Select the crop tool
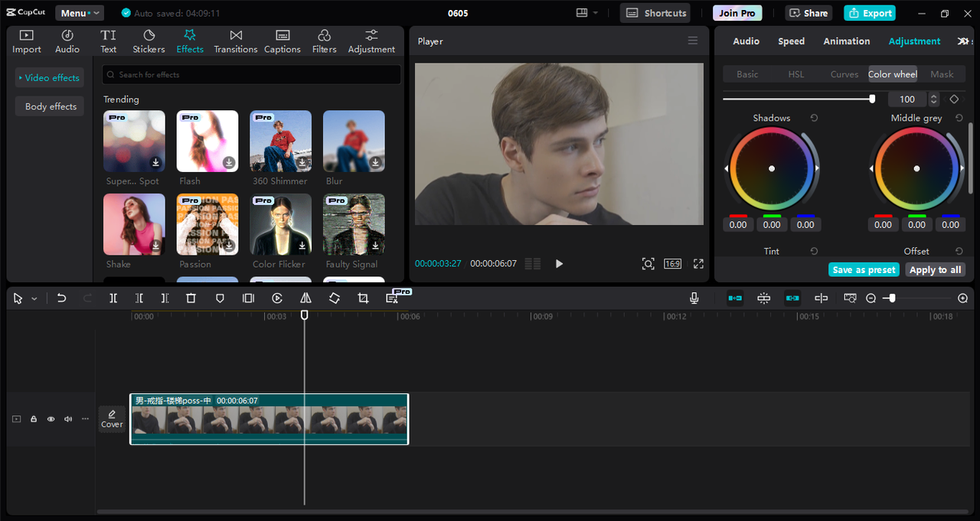The image size is (980, 521). point(363,298)
